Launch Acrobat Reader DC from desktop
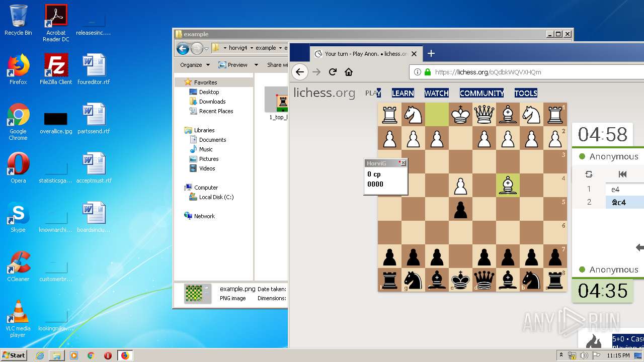 click(x=56, y=23)
